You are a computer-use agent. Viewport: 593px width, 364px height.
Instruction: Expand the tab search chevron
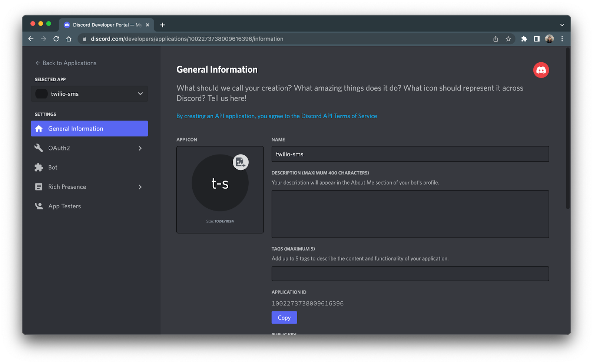[562, 25]
